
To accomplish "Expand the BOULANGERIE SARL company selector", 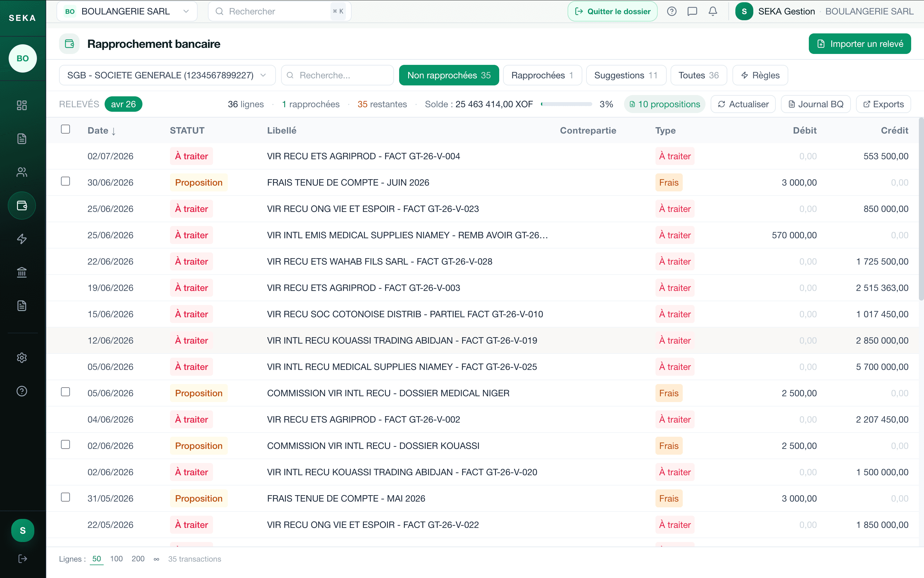I will click(x=127, y=12).
